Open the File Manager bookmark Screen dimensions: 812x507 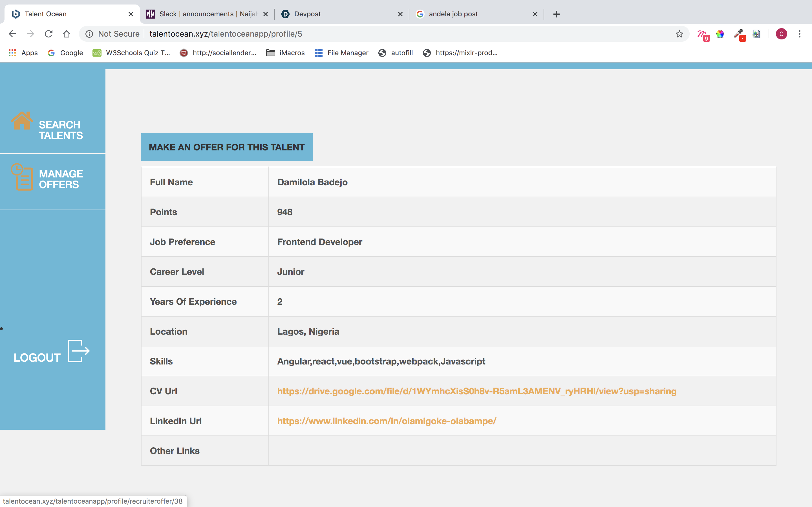coord(341,53)
